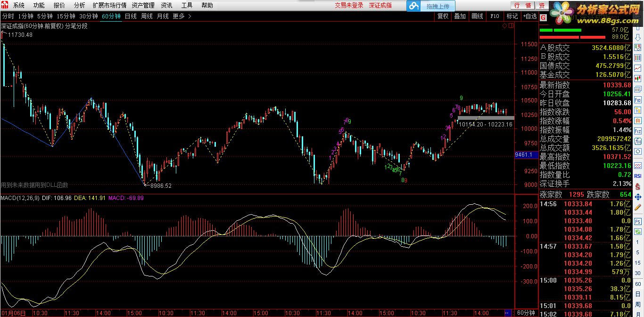Switch sidebar period to 5 minute
Screen dimensions: 644x317
coord(637,252)
